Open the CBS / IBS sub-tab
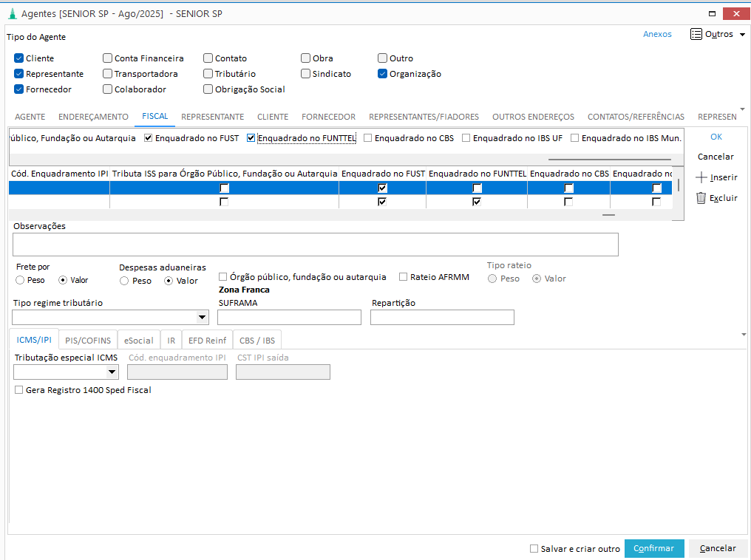751x560 pixels. (x=257, y=341)
